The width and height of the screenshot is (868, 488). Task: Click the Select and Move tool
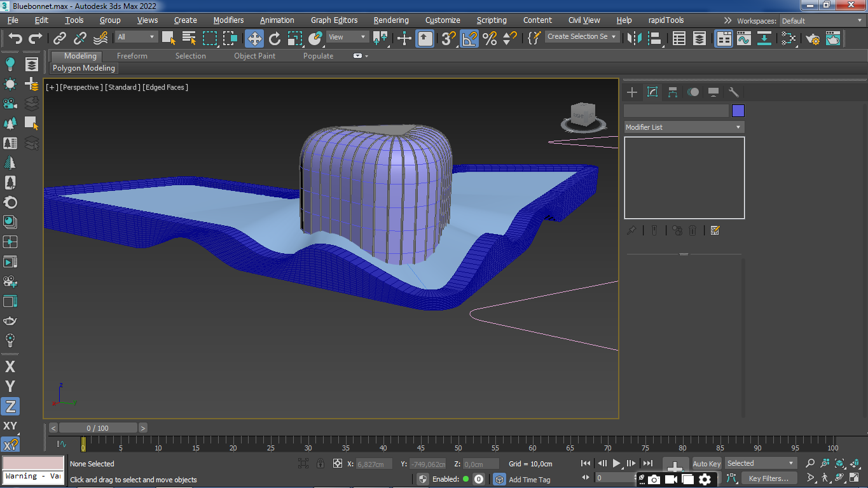coord(254,39)
